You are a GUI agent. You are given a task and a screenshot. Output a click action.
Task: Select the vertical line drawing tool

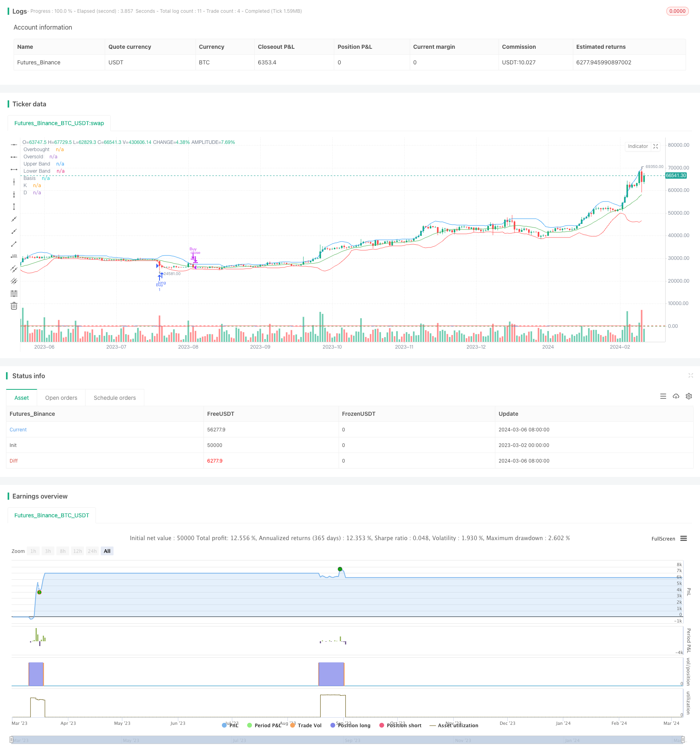14,182
